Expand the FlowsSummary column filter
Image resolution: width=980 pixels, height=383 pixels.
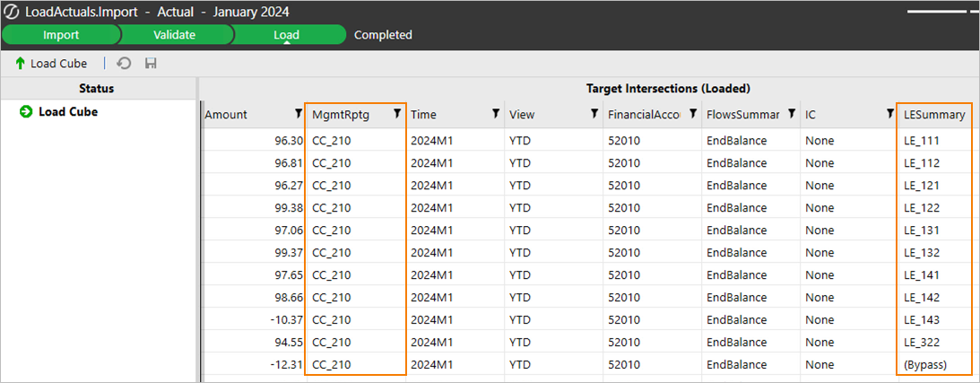[791, 114]
